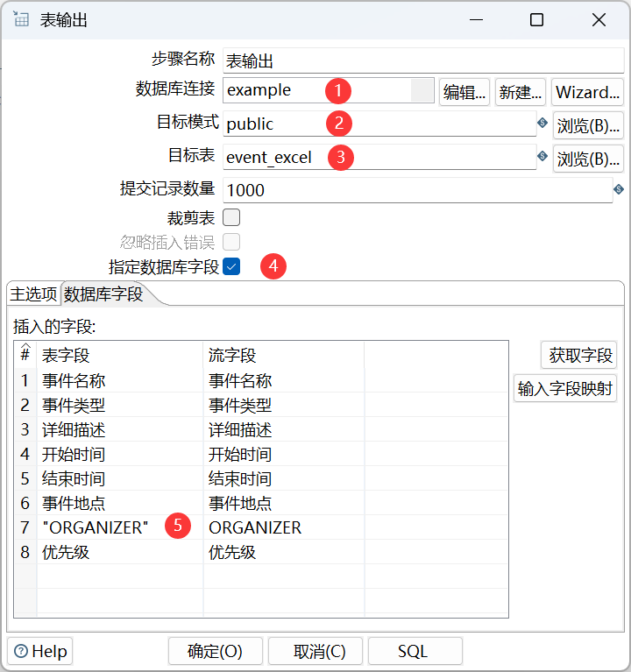
Task: Open the Wizard... button
Action: [x=588, y=92]
